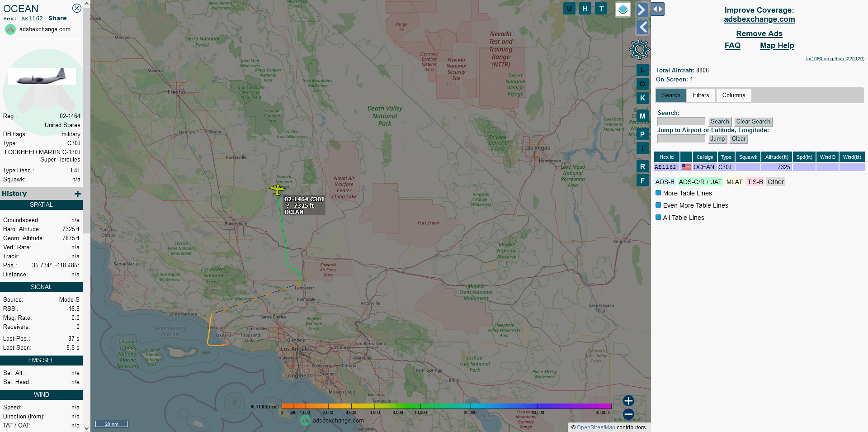Toggle the R map button
The image size is (868, 432).
(642, 166)
